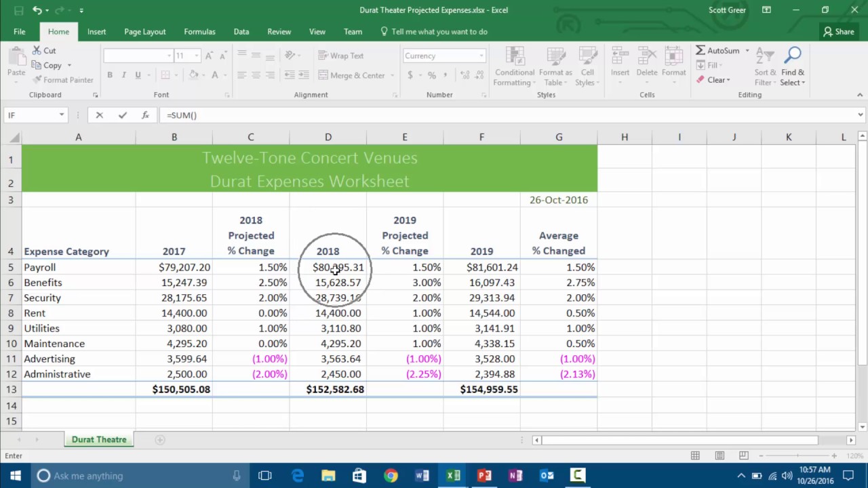Image resolution: width=868 pixels, height=488 pixels.
Task: Open the Data ribbon tab
Action: click(x=241, y=32)
